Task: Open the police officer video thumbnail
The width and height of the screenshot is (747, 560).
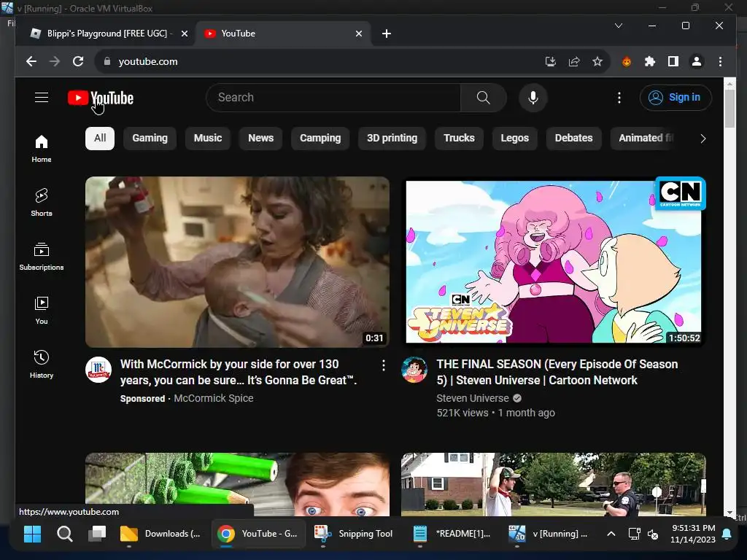Action: coord(554,484)
